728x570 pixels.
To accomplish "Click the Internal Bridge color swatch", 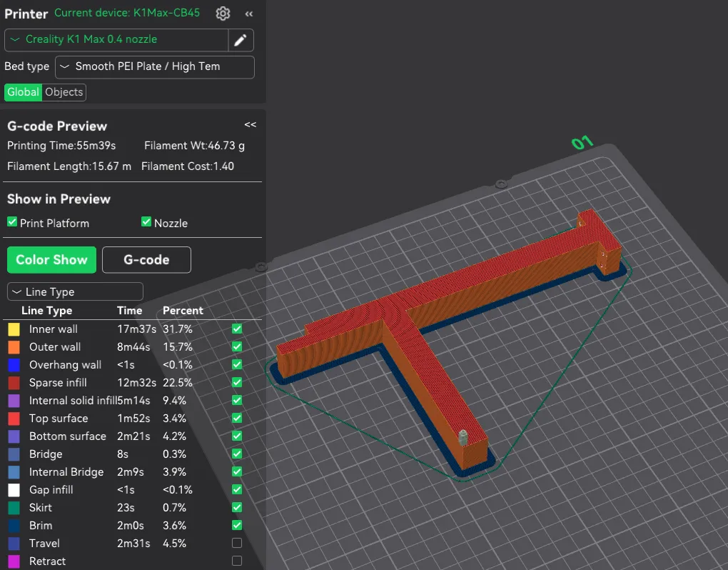I will click(x=14, y=472).
